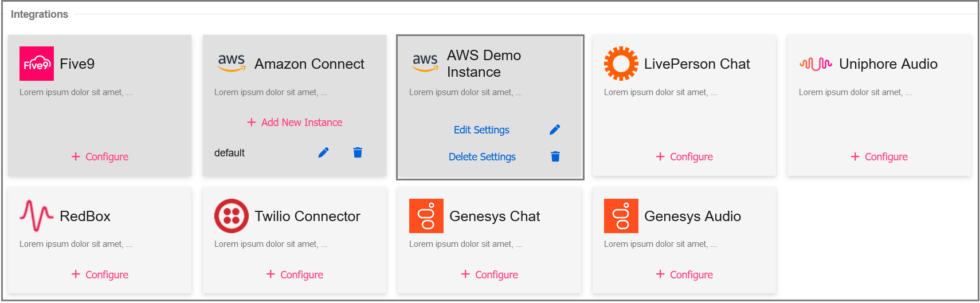Click the RedBox card title
This screenshot has width=980, height=303.
pos(85,216)
